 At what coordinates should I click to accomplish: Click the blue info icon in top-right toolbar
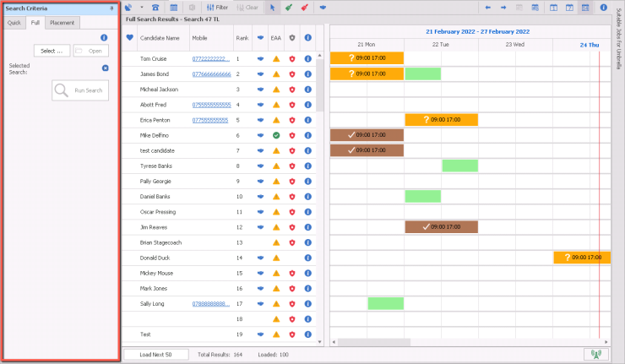[x=604, y=7]
